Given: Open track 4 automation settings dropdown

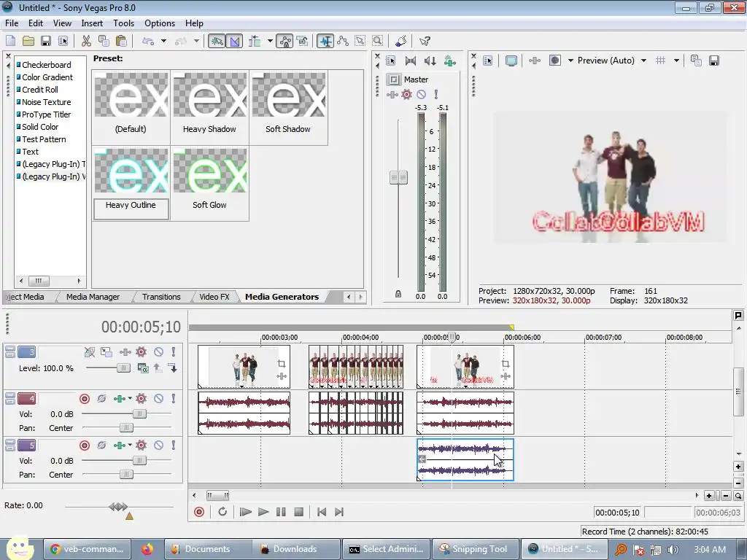Looking at the screenshot, I should (129, 399).
